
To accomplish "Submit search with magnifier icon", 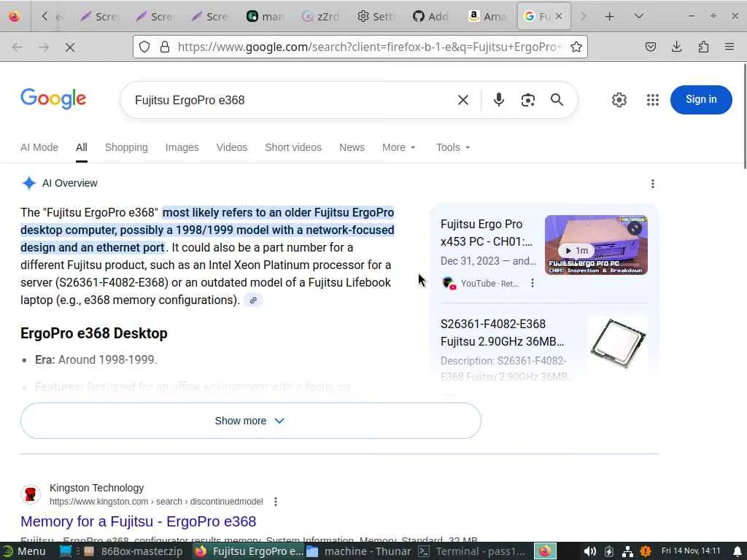I will pos(557,100).
